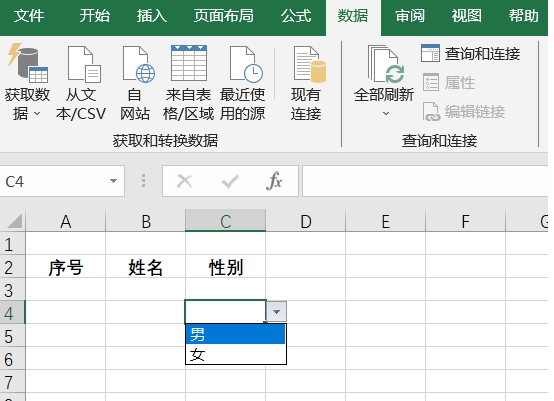Switch to the 插入 (Insert) tab
This screenshot has height=401, width=554.
coord(152,16)
